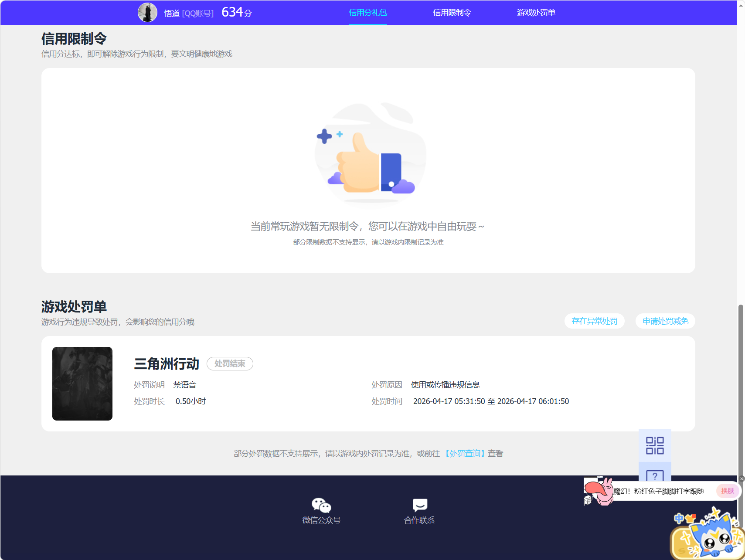
Task: Click the 微信公众号 footer label
Action: click(x=321, y=520)
